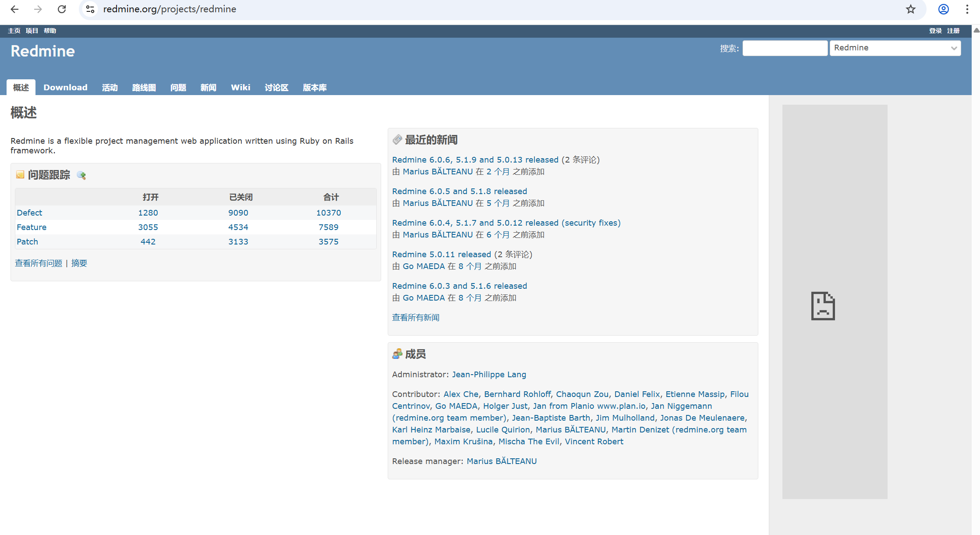Click closed Feature count 4534

pyautogui.click(x=238, y=227)
